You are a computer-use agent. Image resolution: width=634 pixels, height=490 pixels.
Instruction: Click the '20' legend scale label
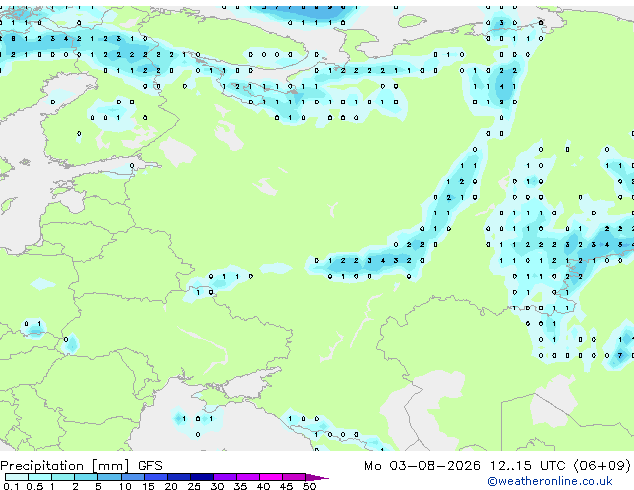(x=171, y=486)
